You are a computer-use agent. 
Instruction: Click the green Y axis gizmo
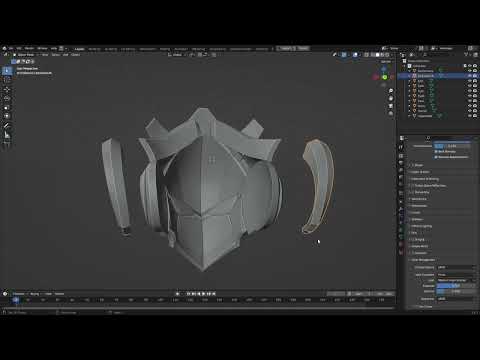[x=385, y=77]
